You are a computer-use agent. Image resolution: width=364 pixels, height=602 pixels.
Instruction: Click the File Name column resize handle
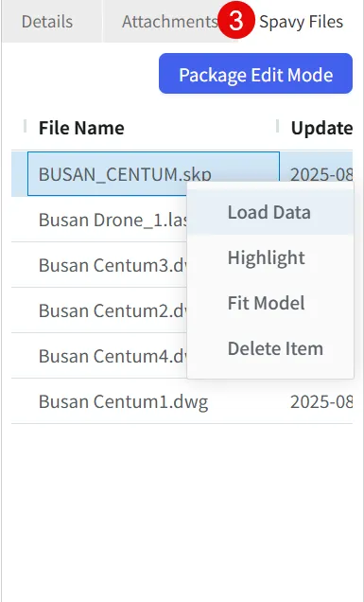coord(26,126)
